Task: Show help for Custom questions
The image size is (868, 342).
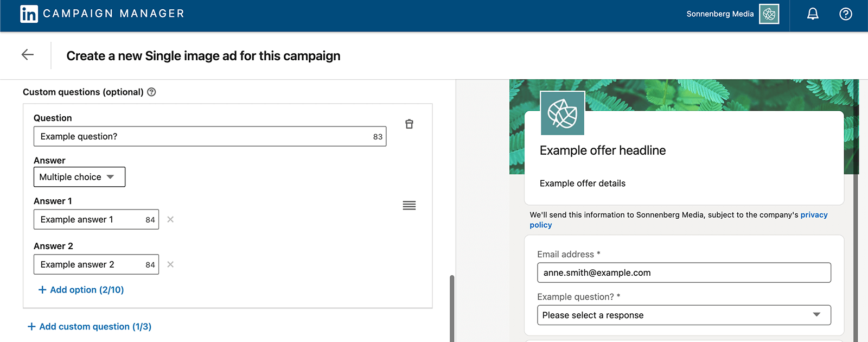Action: click(x=151, y=92)
